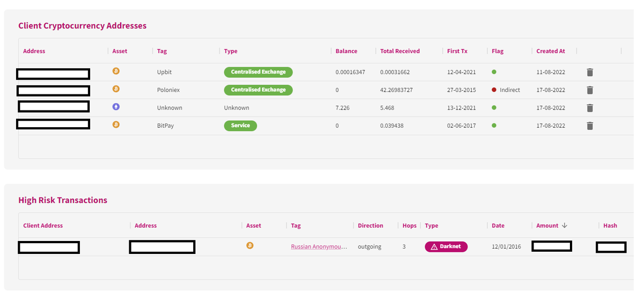Delete the Unknown tag address row
Screen dimensions: 644x299
tap(590, 108)
